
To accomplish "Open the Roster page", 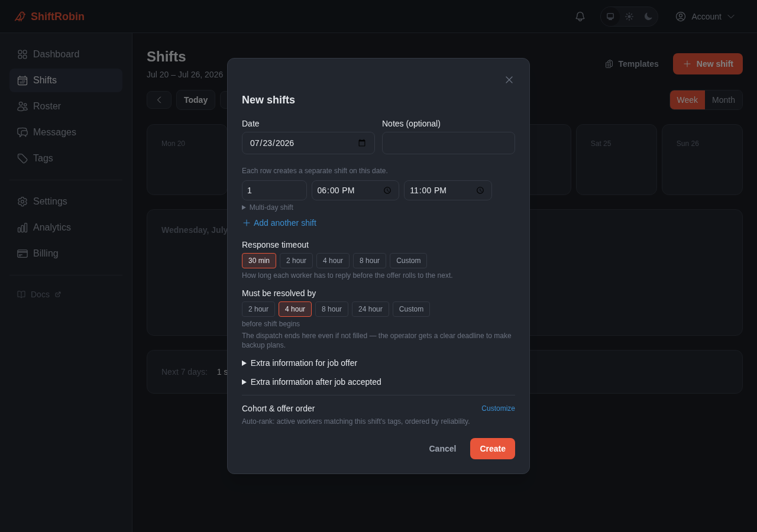I will tap(66, 106).
